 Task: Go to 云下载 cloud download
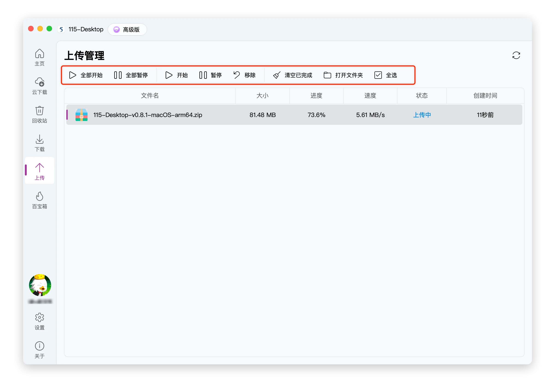(39, 86)
